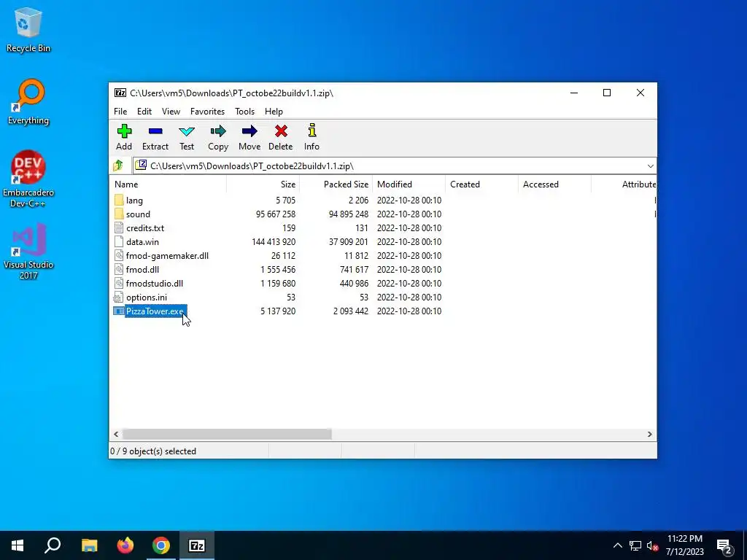The image size is (747, 560).
Task: Sort files by the Size column
Action: pyautogui.click(x=263, y=184)
